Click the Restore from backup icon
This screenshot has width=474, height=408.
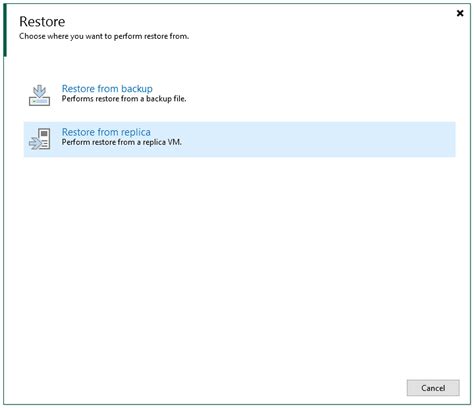(x=39, y=95)
